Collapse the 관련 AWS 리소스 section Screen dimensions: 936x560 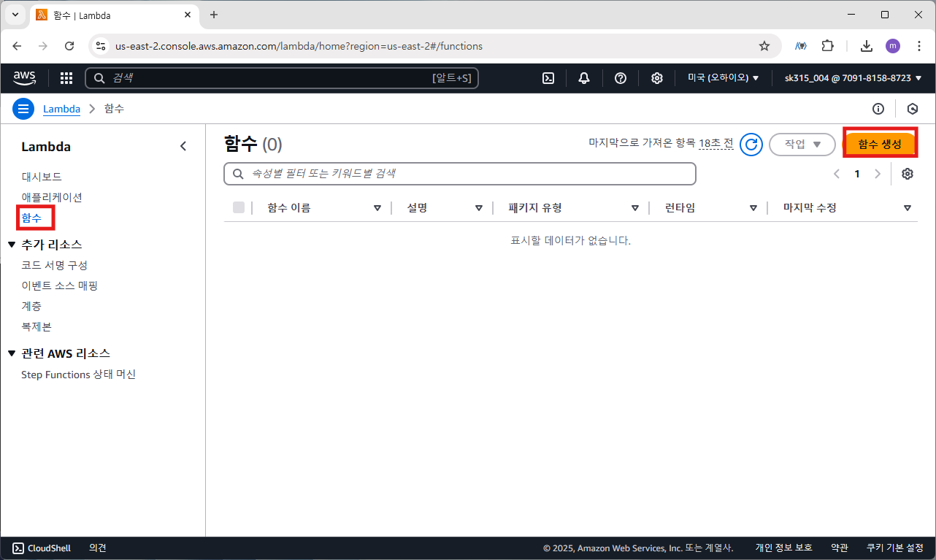[x=12, y=353]
